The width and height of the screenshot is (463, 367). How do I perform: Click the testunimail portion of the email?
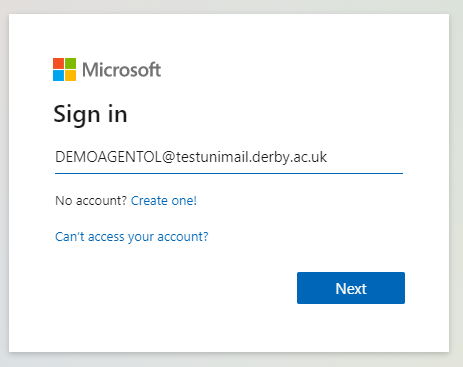pos(212,157)
